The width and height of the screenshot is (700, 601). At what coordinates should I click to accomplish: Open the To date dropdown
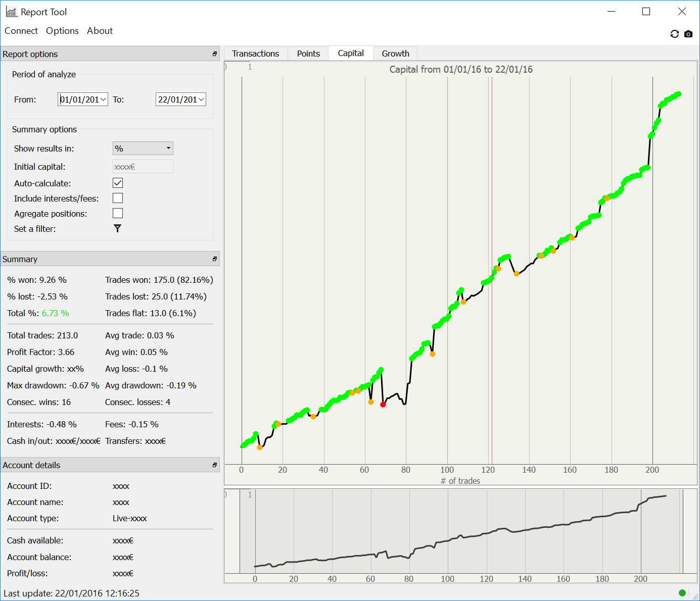[201, 99]
